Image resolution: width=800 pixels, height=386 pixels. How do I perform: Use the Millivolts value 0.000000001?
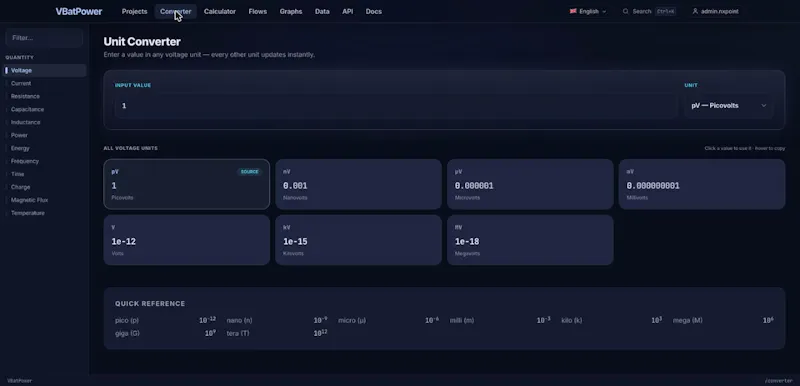point(653,186)
